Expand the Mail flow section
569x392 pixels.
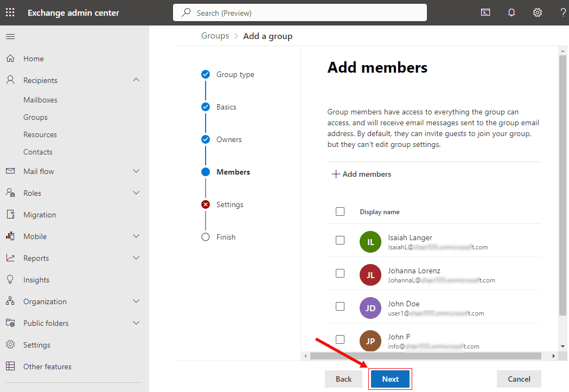click(136, 171)
